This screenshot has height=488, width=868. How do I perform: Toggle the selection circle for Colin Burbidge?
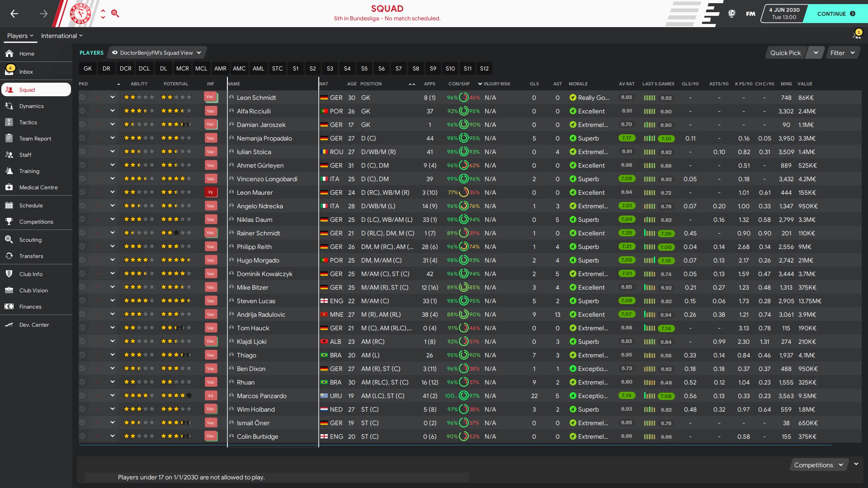[82, 436]
